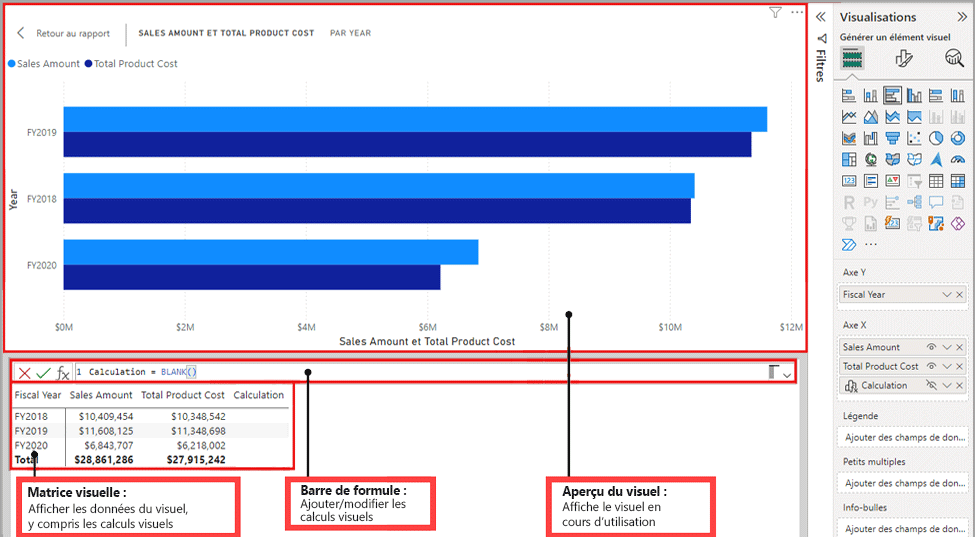Click the Légende add data fields well
This screenshot has height=537, width=975.
(903, 438)
